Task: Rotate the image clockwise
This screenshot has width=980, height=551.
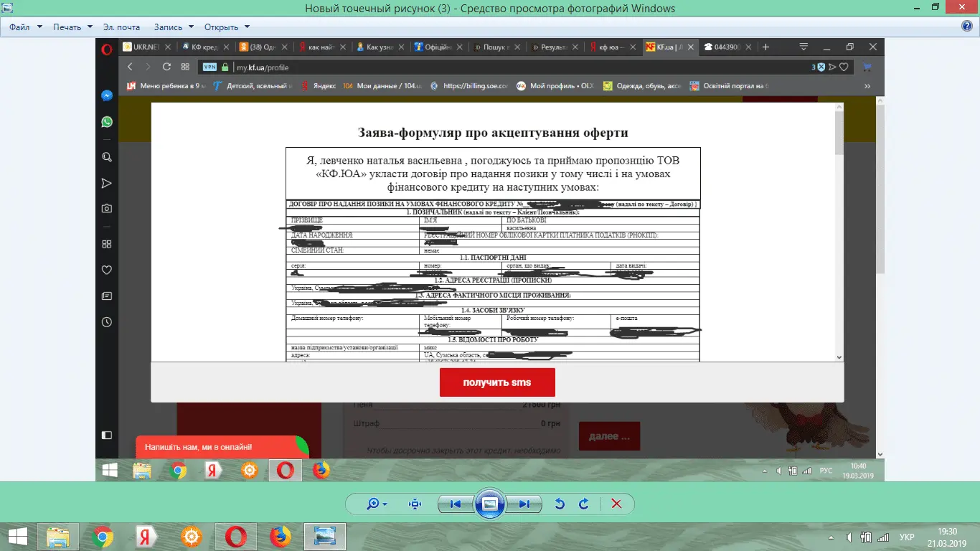Action: click(x=584, y=504)
